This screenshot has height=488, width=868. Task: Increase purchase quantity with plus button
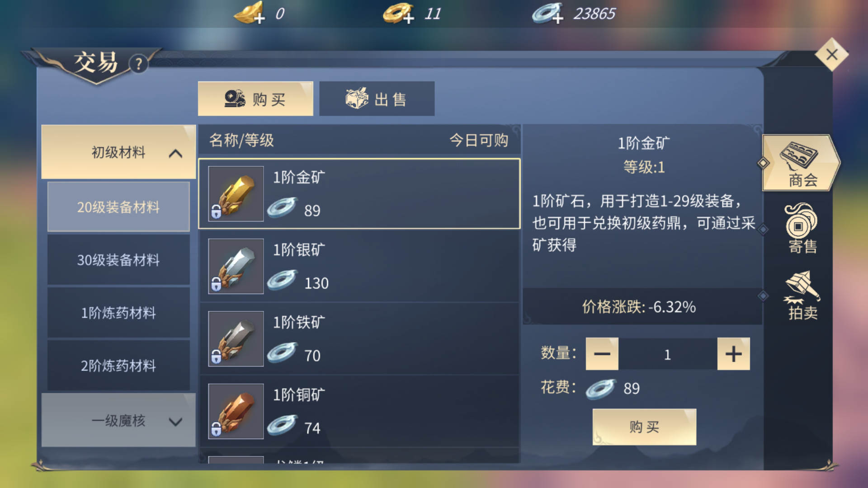click(x=733, y=354)
